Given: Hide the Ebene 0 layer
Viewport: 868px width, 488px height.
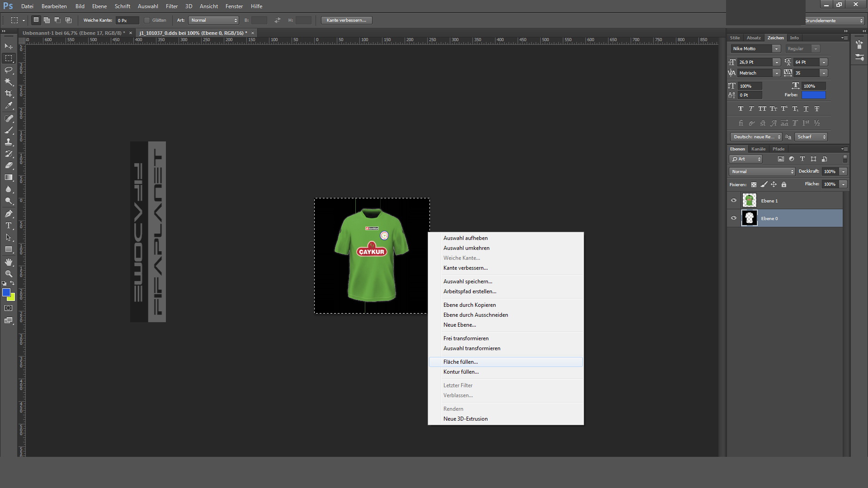Looking at the screenshot, I should [x=734, y=218].
